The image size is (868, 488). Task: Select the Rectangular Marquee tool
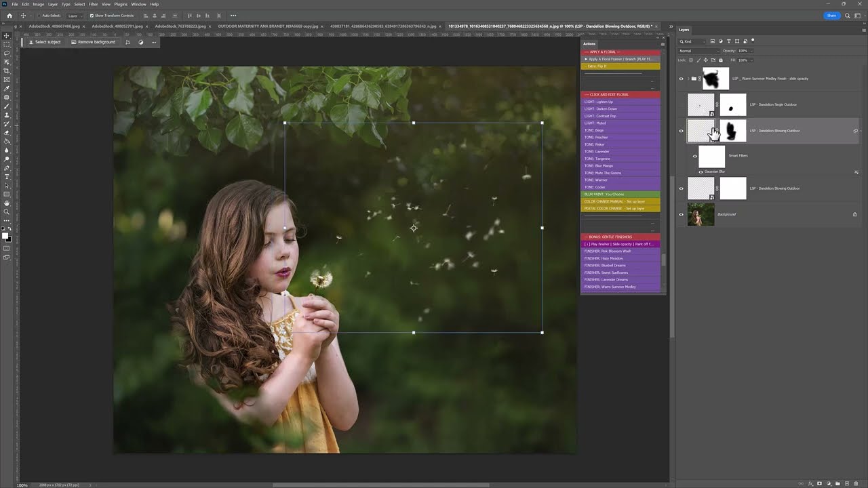pyautogui.click(x=7, y=44)
